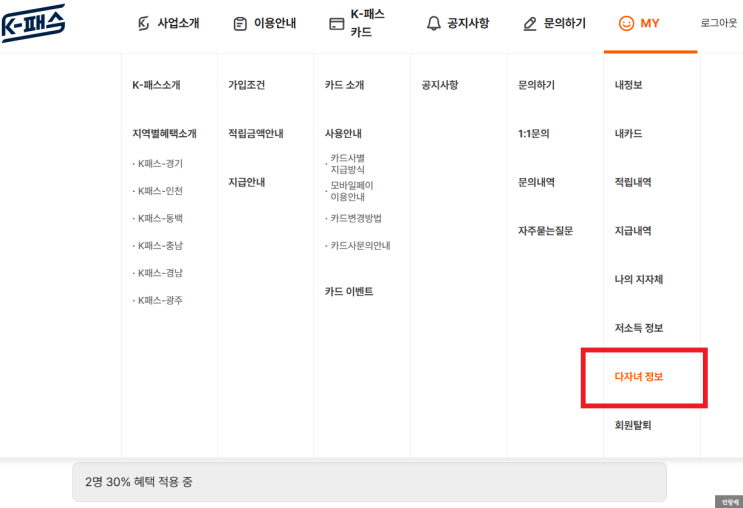
Task: Open 1:1문의 page
Action: (x=534, y=134)
